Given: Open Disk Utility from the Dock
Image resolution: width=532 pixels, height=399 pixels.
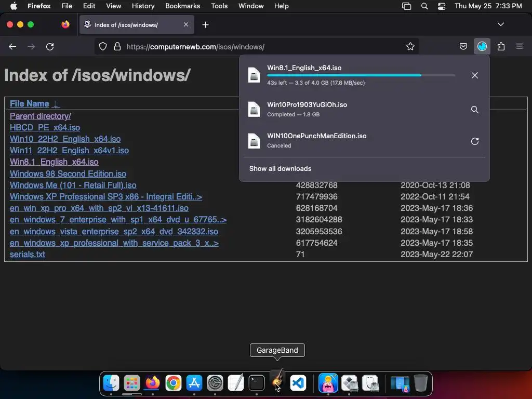Looking at the screenshot, I should 370,383.
